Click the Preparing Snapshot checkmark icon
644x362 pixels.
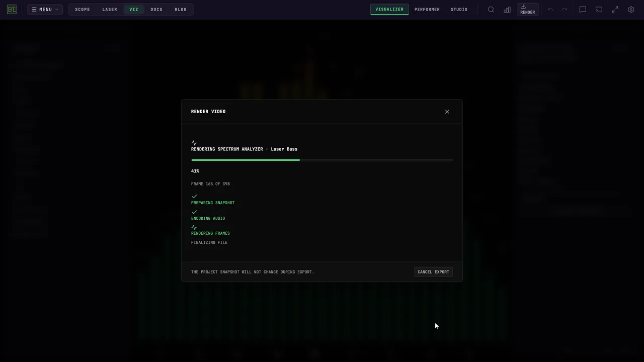(194, 197)
